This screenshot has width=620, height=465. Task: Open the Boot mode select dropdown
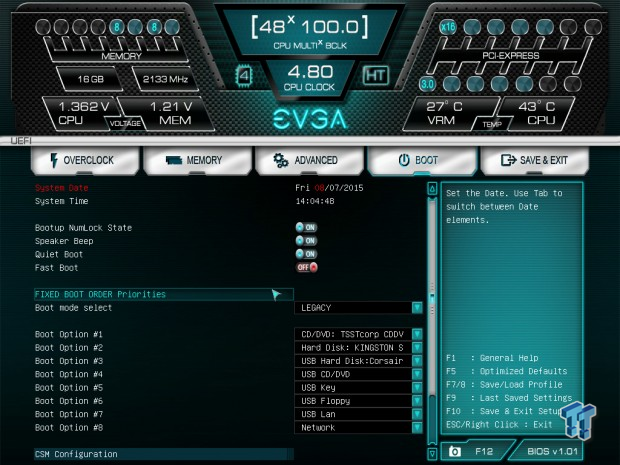pos(358,308)
